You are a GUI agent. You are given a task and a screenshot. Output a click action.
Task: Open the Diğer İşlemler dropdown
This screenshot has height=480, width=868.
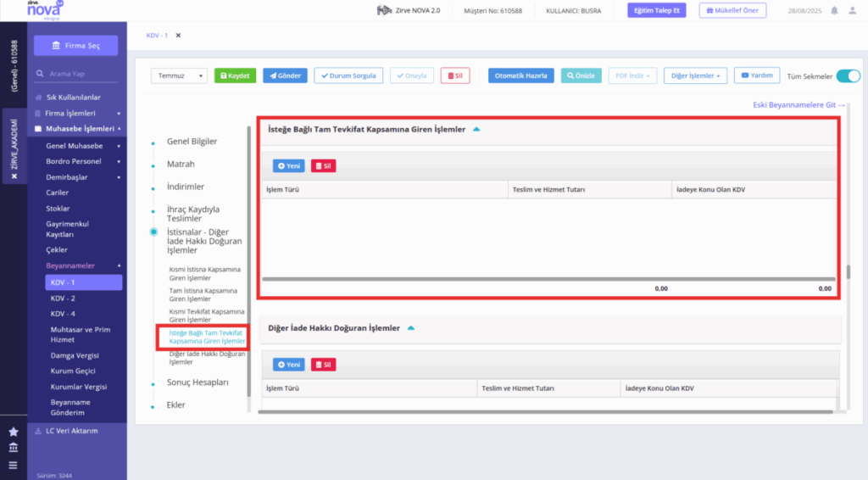(695, 75)
